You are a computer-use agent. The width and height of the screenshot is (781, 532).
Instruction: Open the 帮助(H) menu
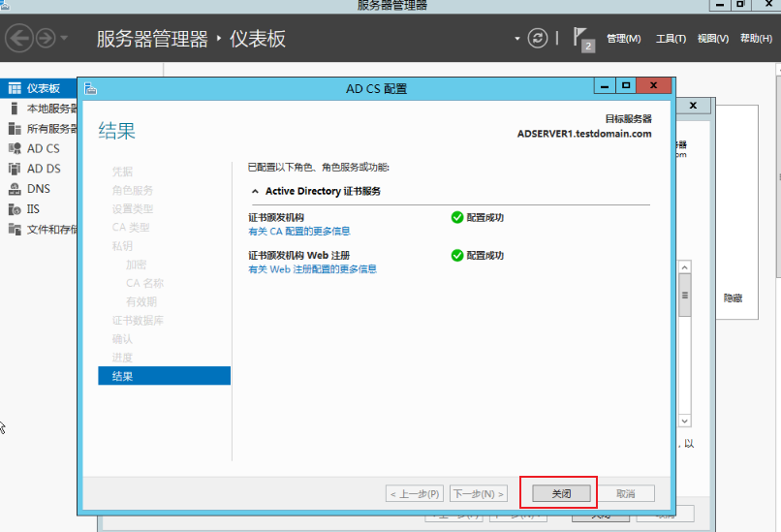tap(756, 39)
